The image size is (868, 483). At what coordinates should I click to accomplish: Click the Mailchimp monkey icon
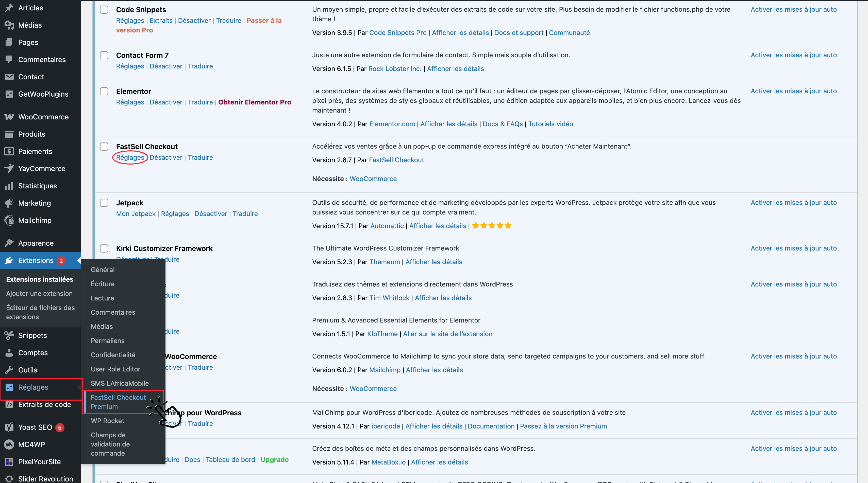click(9, 220)
